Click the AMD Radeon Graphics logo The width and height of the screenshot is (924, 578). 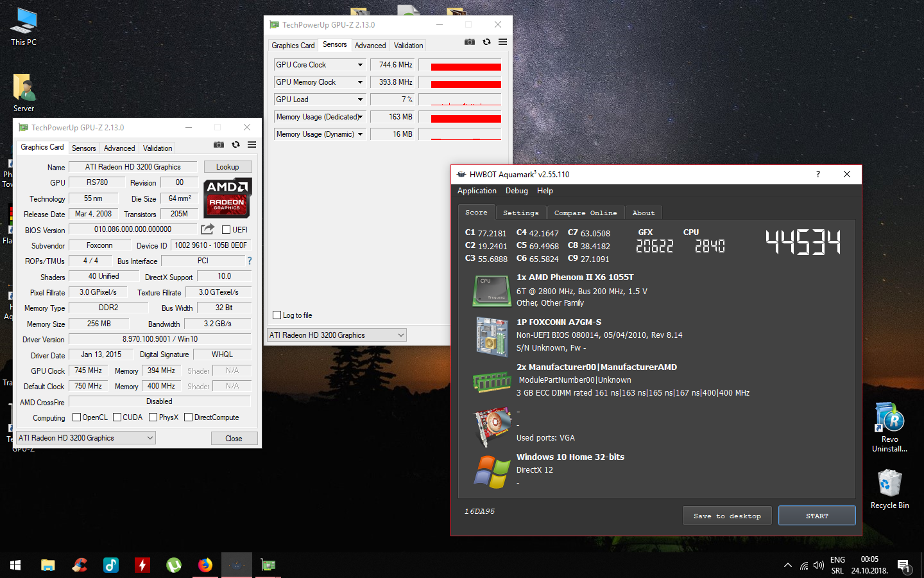coord(227,198)
